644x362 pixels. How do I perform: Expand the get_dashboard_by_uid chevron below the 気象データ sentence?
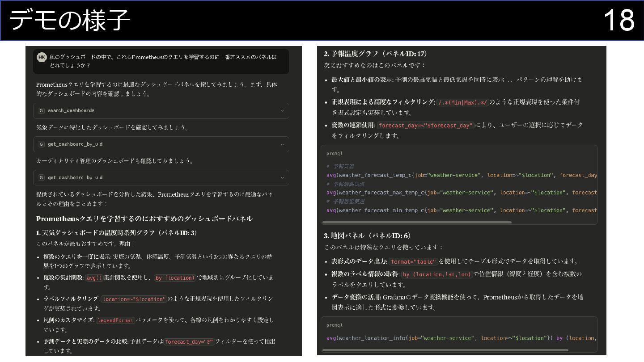point(282,144)
